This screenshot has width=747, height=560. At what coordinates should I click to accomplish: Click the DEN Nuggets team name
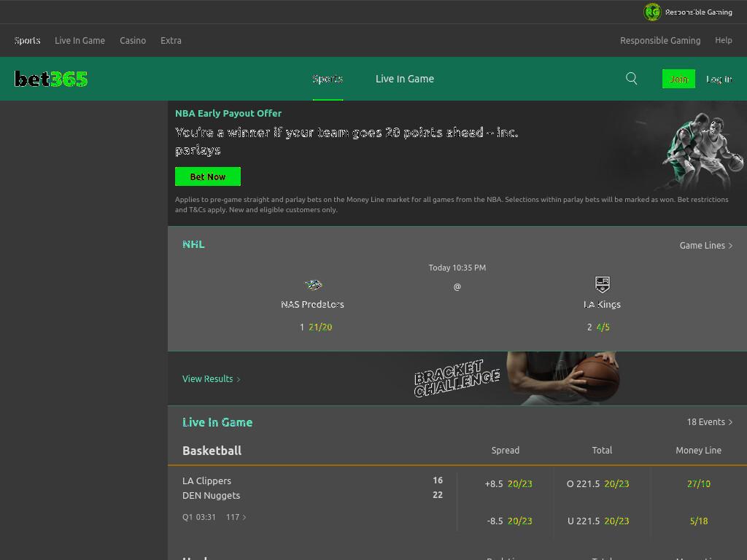(x=211, y=496)
